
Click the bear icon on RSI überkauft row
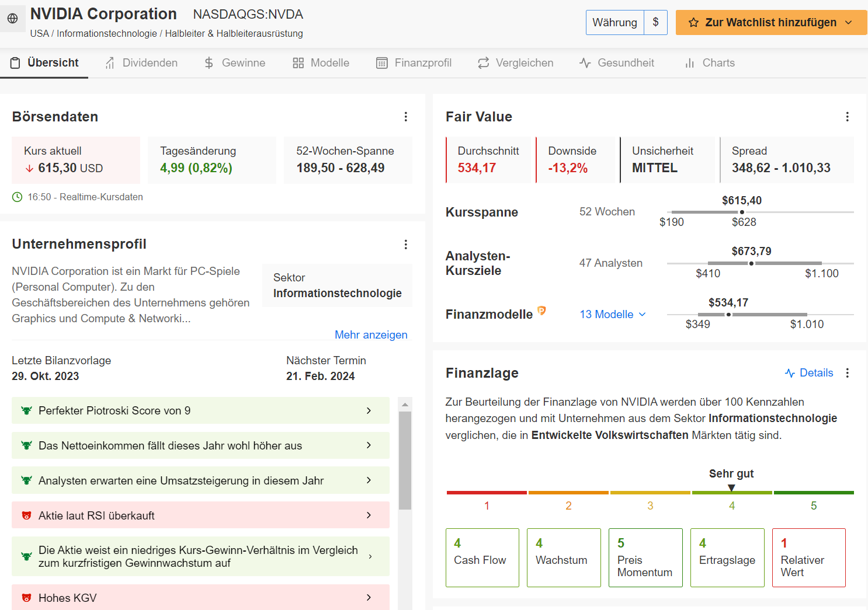pyautogui.click(x=26, y=515)
